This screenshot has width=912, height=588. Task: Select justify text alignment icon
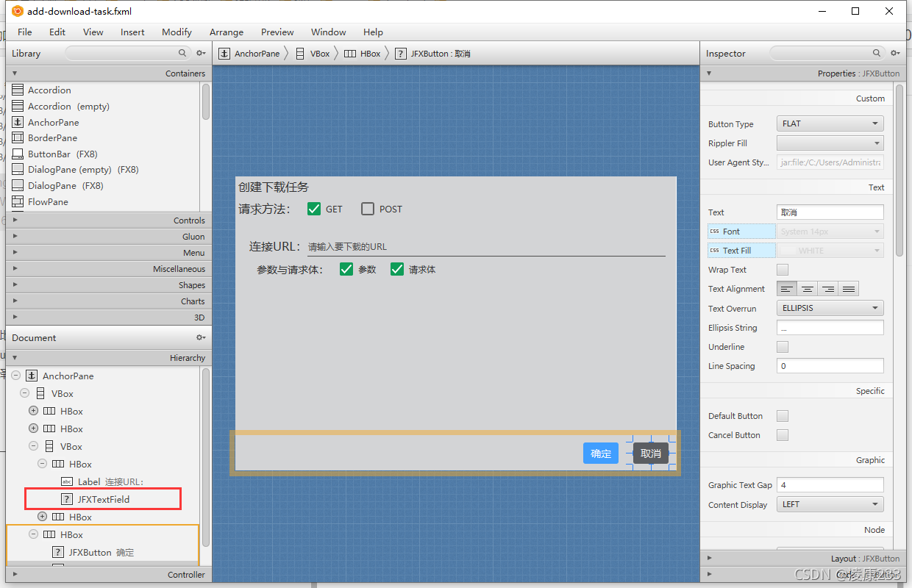tap(849, 289)
